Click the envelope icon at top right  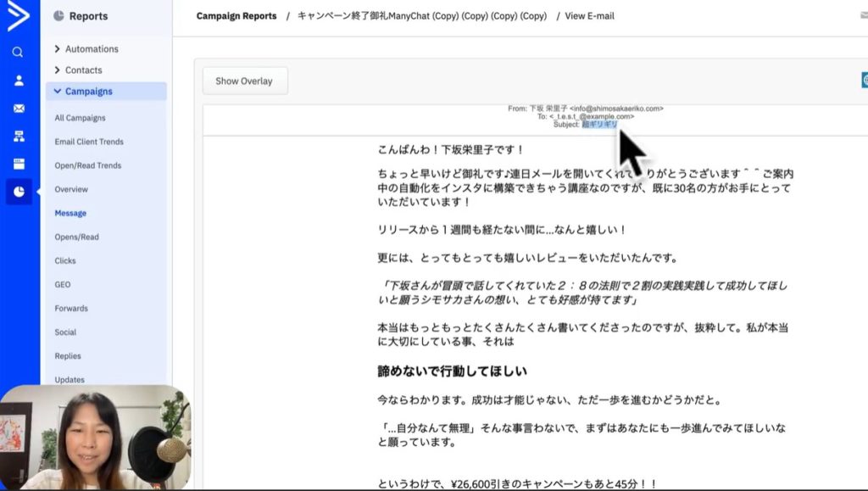click(x=863, y=16)
